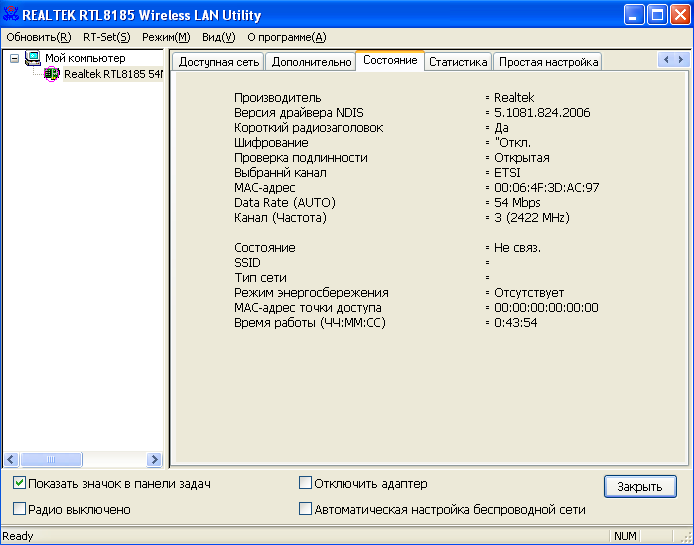Image resolution: width=694 pixels, height=545 pixels.
Task: Enable the Радио выключено checkbox
Action: click(x=20, y=509)
